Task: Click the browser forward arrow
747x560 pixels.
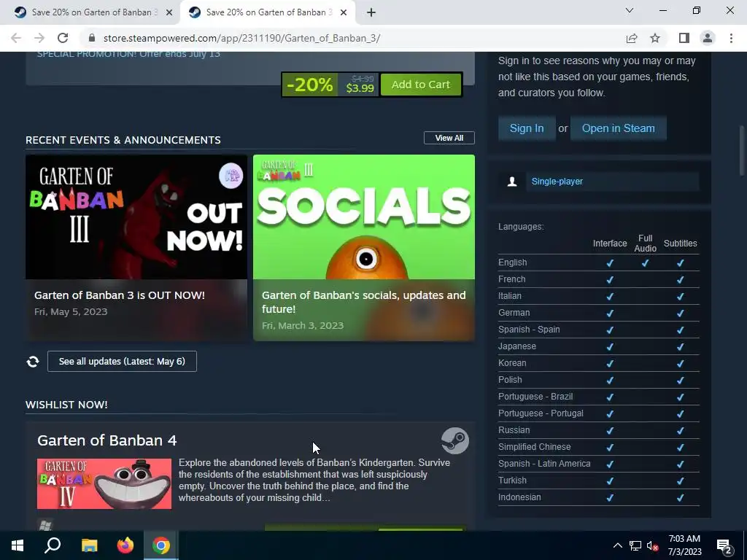Action: pos(39,38)
